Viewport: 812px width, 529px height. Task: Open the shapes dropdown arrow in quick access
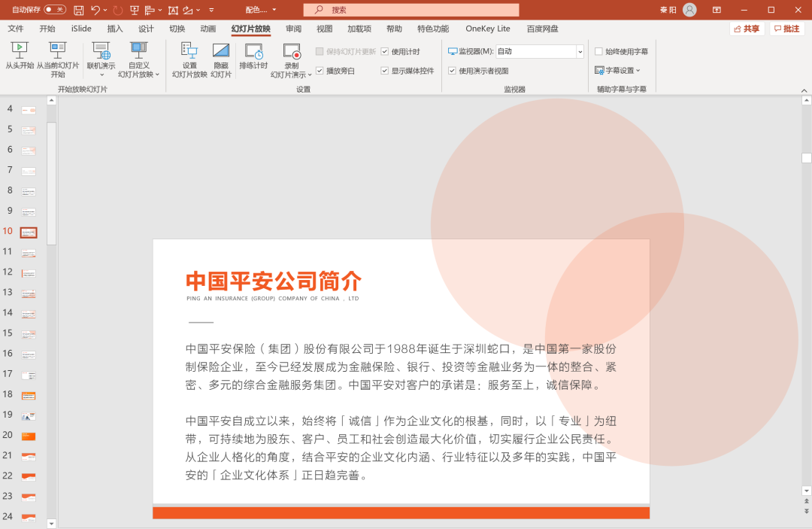pyautogui.click(x=198, y=10)
